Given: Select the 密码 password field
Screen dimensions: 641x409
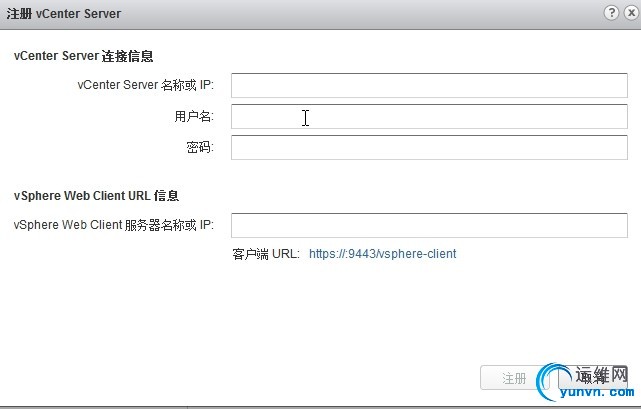Looking at the screenshot, I should (429, 148).
